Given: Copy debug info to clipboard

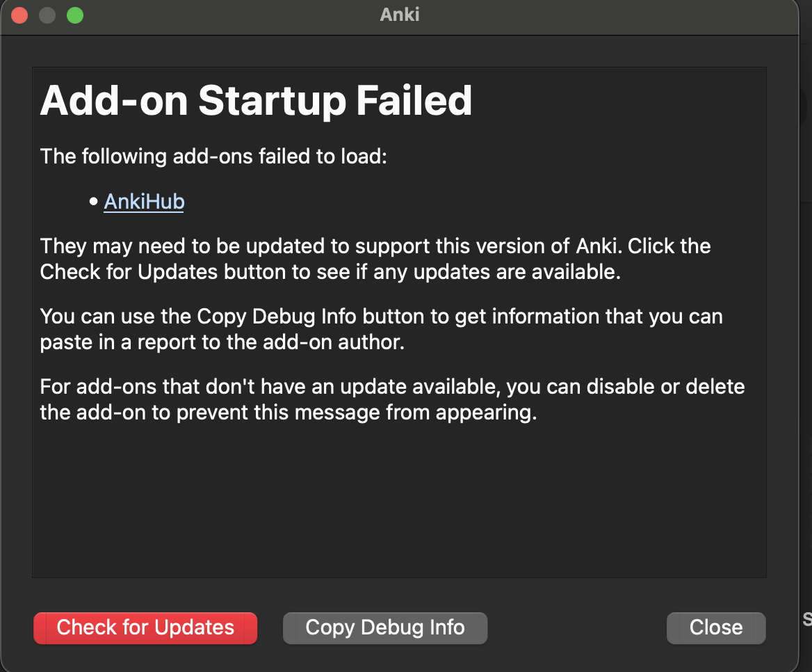Looking at the screenshot, I should tap(384, 628).
